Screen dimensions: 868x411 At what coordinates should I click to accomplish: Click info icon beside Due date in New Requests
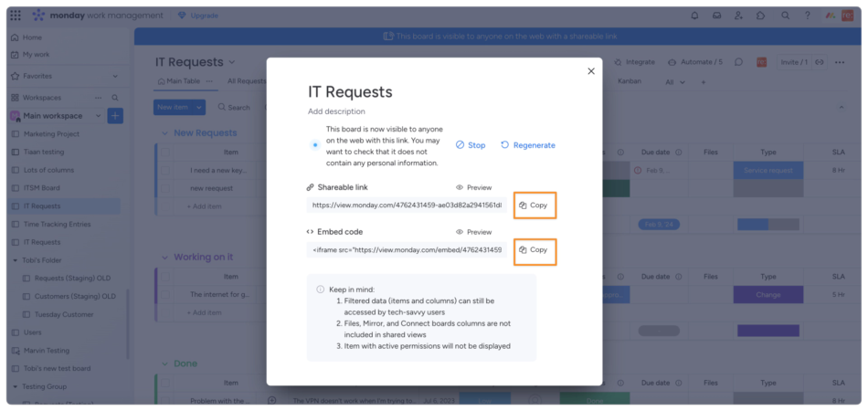[x=679, y=153]
